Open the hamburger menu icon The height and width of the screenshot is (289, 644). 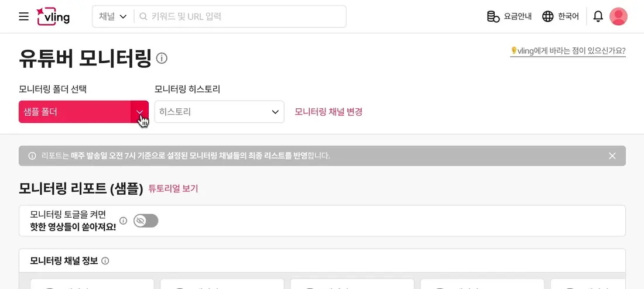click(x=24, y=16)
